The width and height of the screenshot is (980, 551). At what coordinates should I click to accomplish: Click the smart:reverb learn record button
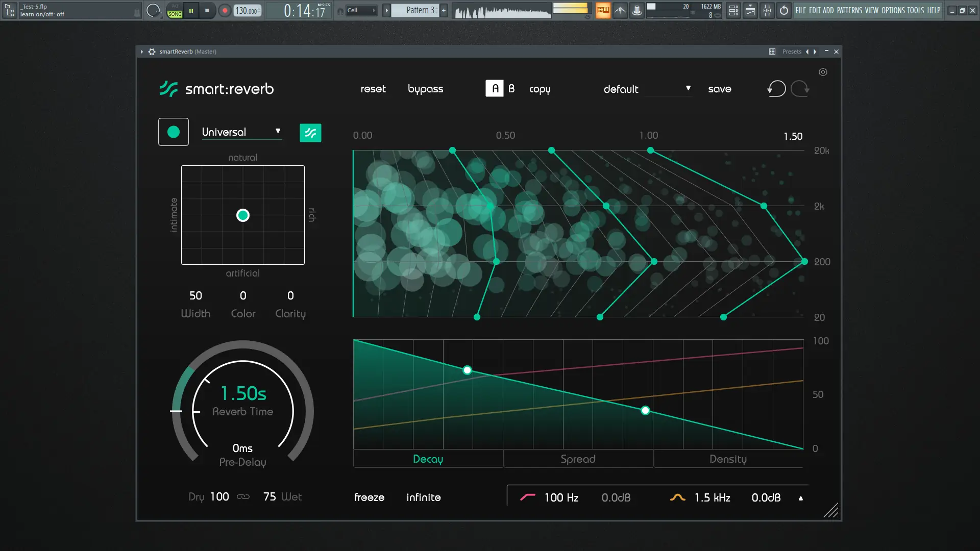174,132
